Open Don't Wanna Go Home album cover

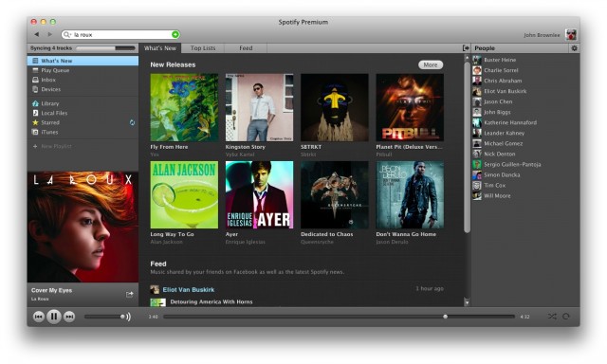point(410,195)
